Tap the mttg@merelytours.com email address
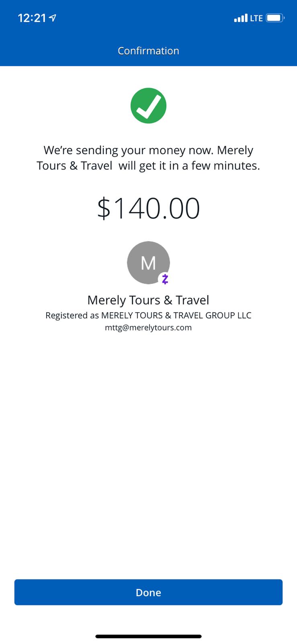297x644 pixels. pyautogui.click(x=148, y=327)
